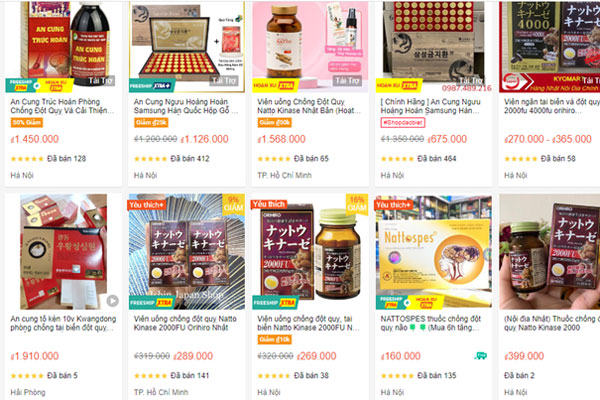Click the An Cung Ngưu Hoàng wooden box image
The image size is (600, 400).
click(187, 47)
